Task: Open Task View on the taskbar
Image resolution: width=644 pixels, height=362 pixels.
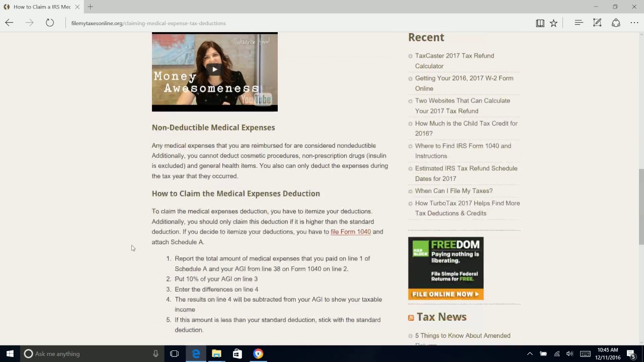Action: tap(174, 353)
